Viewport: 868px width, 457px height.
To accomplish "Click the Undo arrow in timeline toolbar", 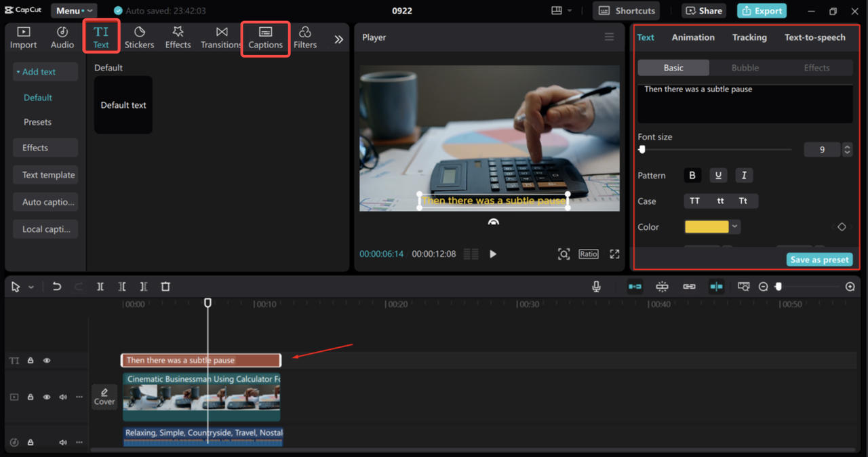I will [x=57, y=287].
